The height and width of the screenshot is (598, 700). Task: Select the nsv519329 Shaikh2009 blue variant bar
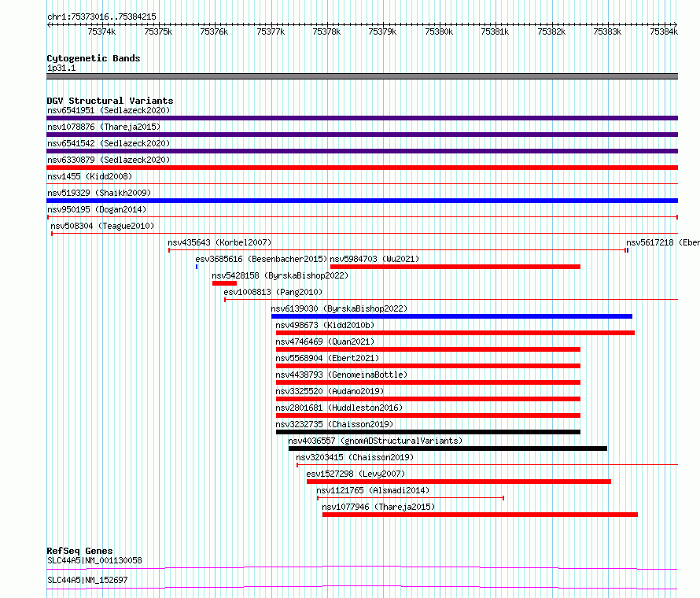362,201
